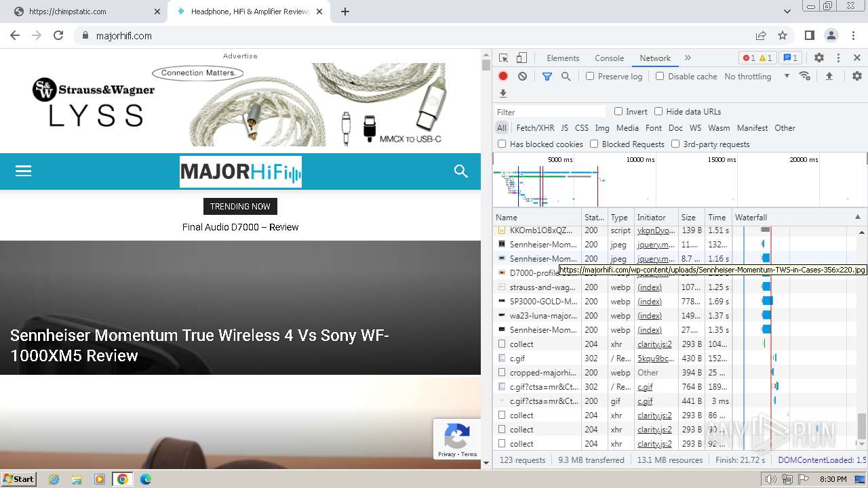
Task: Tick the Invert checkbox
Action: click(618, 111)
